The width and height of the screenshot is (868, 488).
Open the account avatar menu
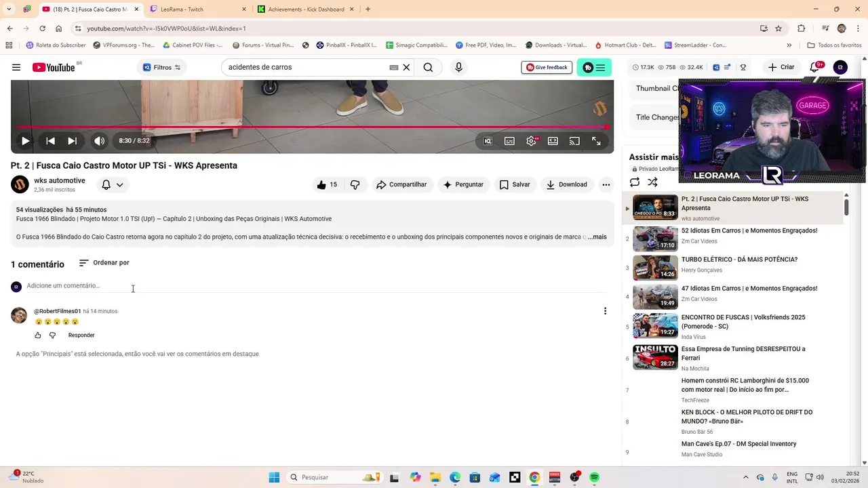[x=840, y=67]
